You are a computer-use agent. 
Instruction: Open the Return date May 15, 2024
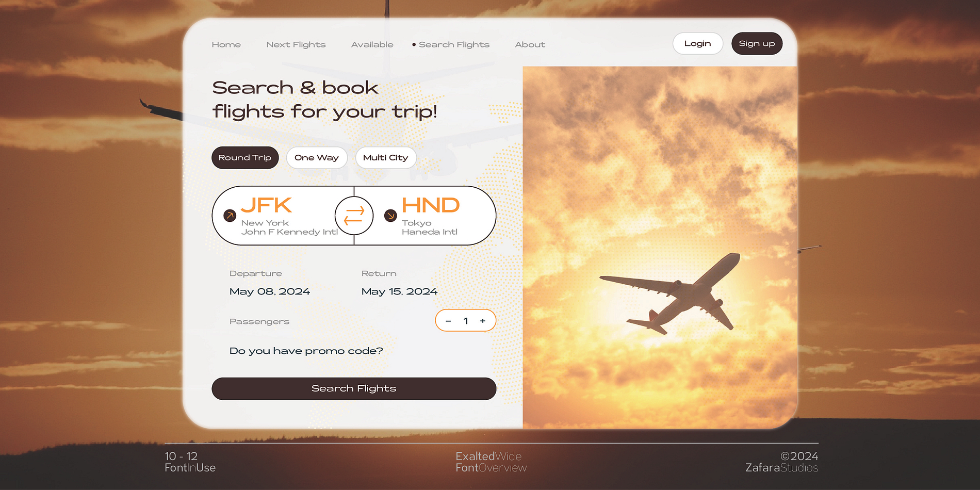[400, 291]
